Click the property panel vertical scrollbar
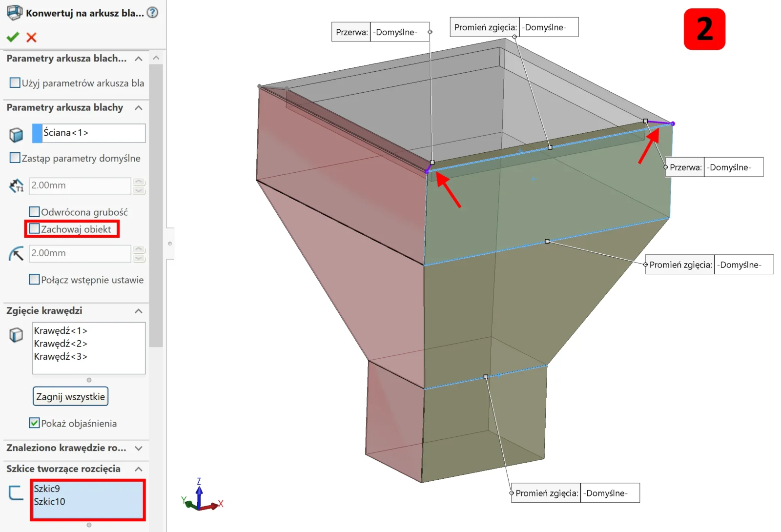 (x=156, y=205)
